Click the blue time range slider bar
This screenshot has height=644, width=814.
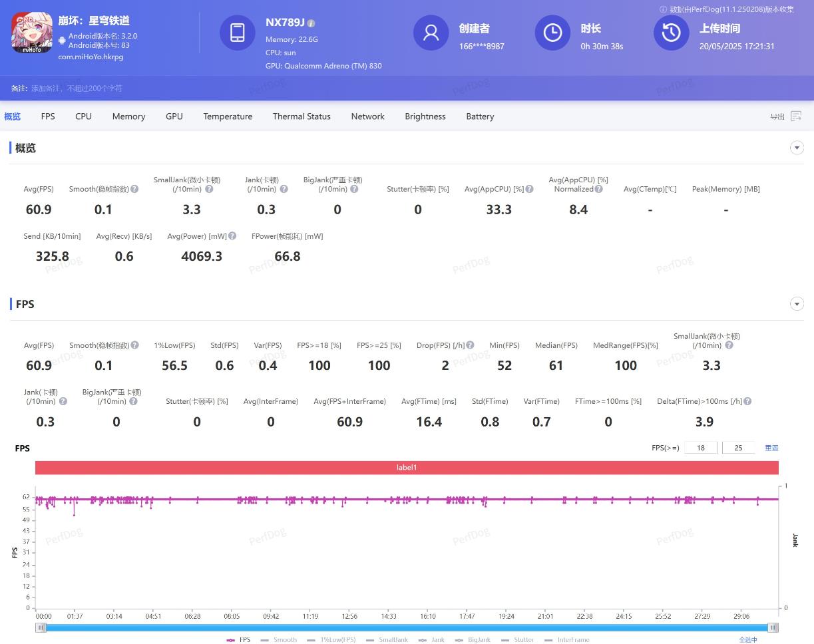point(407,627)
